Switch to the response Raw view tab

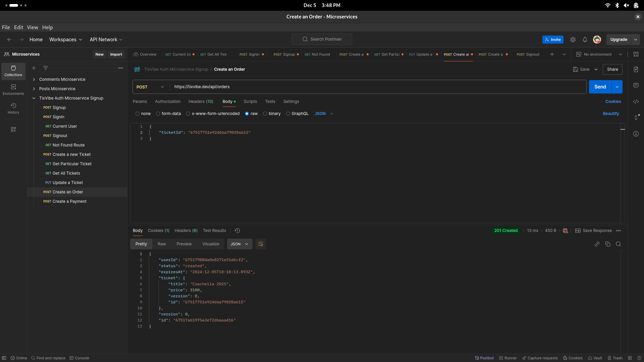pyautogui.click(x=162, y=244)
